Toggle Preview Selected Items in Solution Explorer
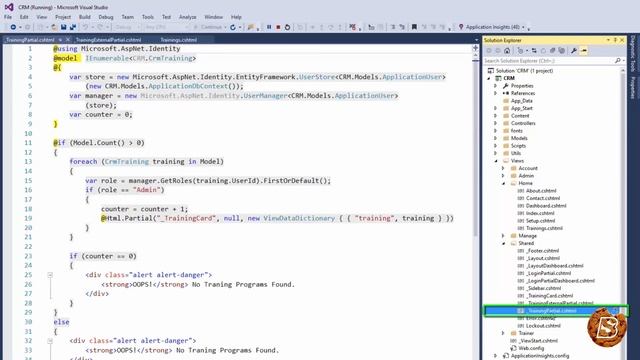 click(x=584, y=51)
